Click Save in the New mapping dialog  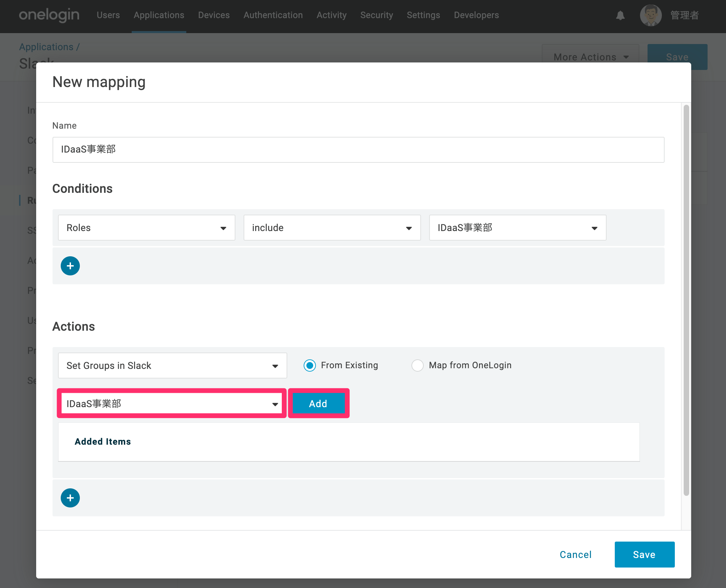coord(644,555)
